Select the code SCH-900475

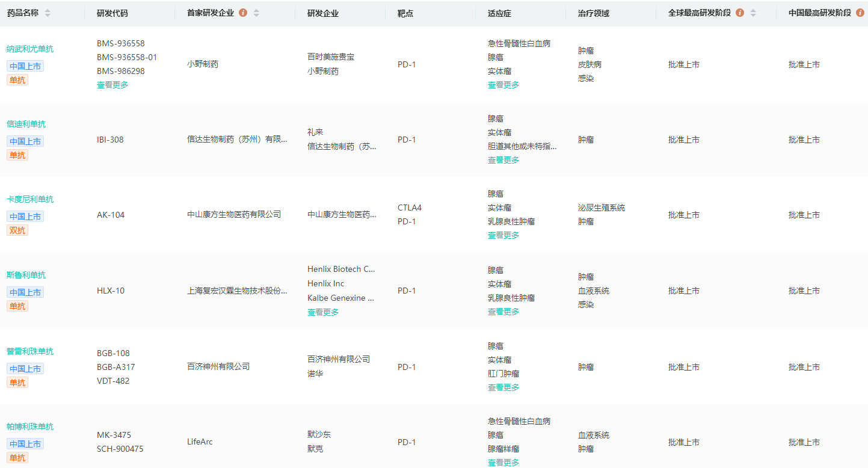click(120, 449)
